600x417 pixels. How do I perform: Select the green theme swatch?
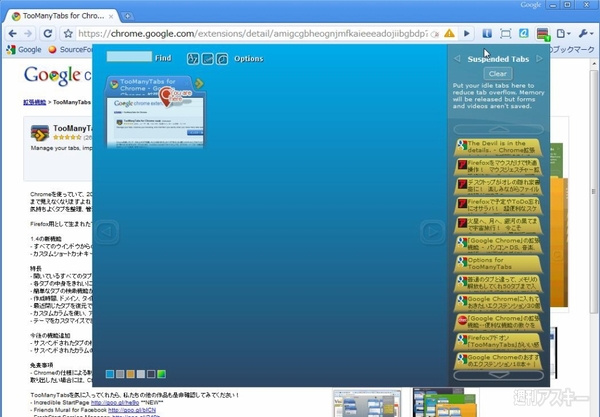click(161, 374)
